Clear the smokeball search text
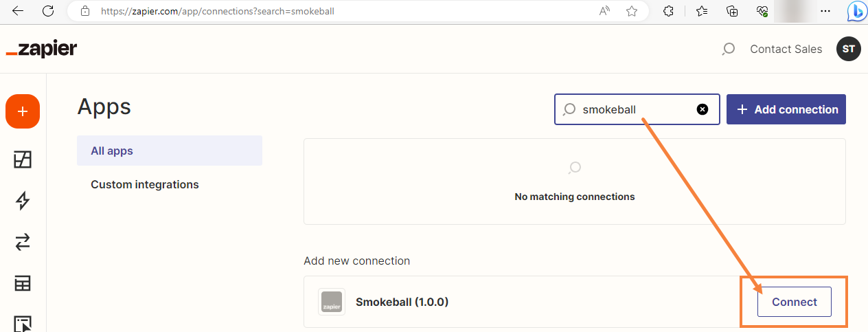Viewport: 868px width, 332px height. click(x=703, y=109)
